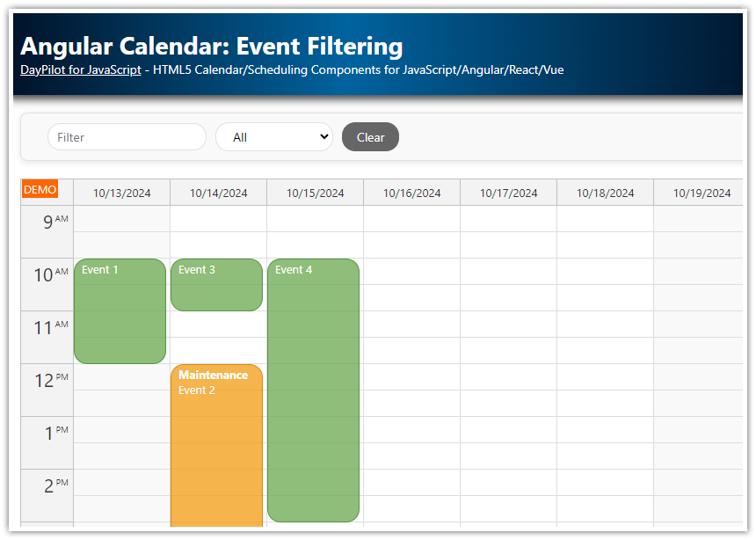Select the 10/13/2024 column header
Image resolution: width=756 pixels, height=540 pixels.
(121, 192)
